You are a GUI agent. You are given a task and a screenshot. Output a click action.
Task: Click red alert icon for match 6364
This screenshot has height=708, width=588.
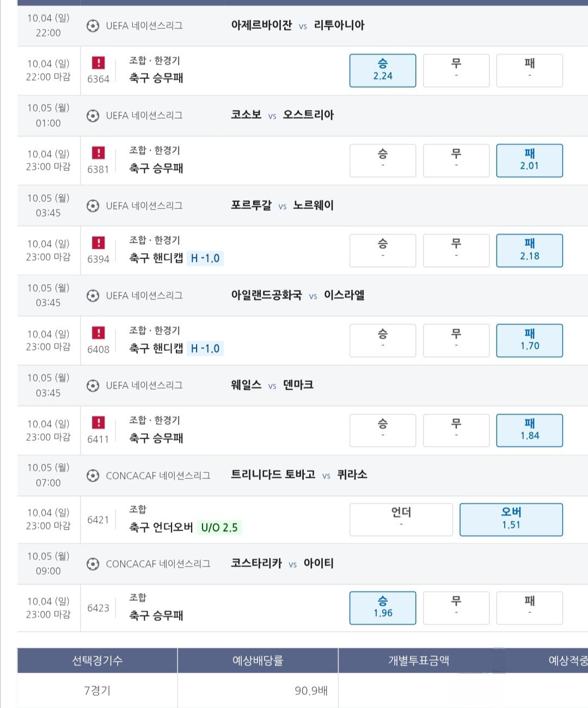tap(98, 63)
